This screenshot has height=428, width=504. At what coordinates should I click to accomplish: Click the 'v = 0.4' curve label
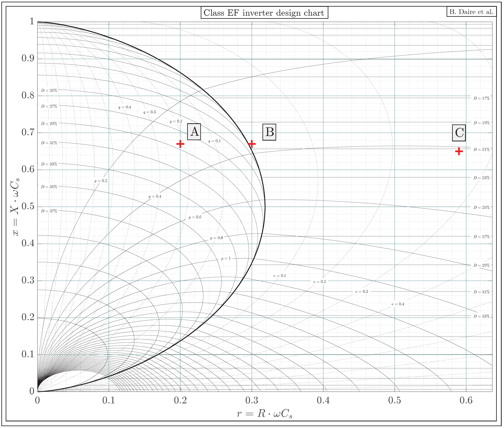[x=398, y=304]
